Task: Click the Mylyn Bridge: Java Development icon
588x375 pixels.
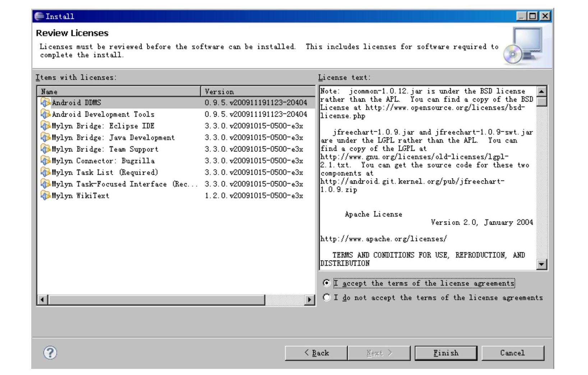Action: click(45, 137)
